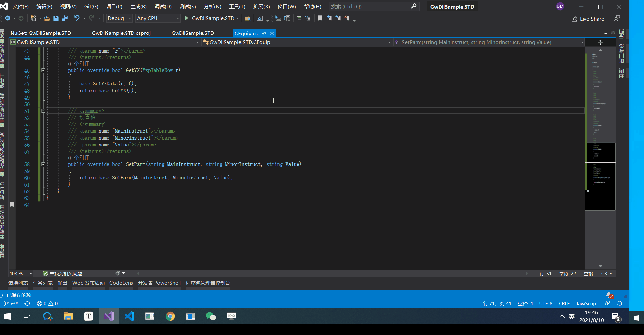Image resolution: width=644 pixels, height=335 pixels.
Task: Click the green Start debugging play icon
Action: coord(186,18)
